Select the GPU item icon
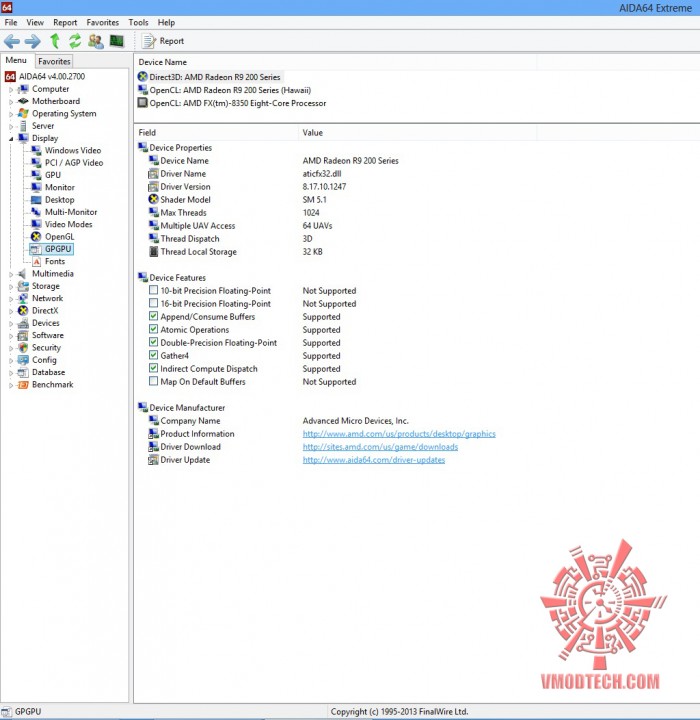The height and width of the screenshot is (720, 700). tap(36, 175)
